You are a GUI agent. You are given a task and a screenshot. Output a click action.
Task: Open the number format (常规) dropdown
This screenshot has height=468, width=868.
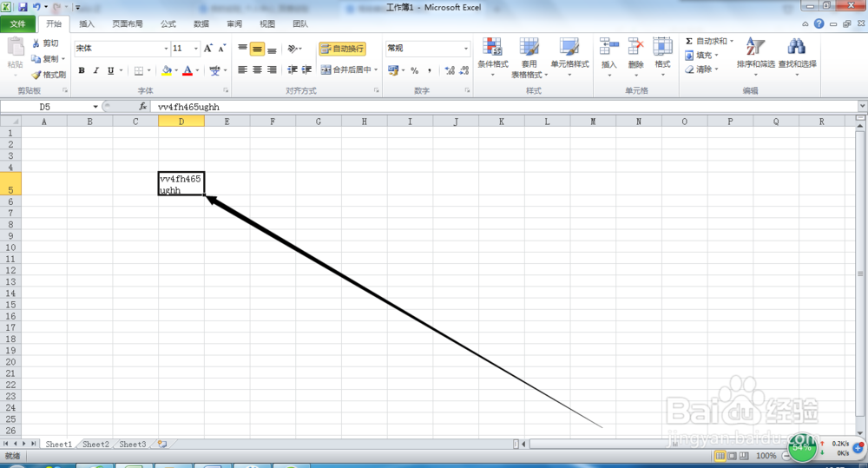click(465, 49)
